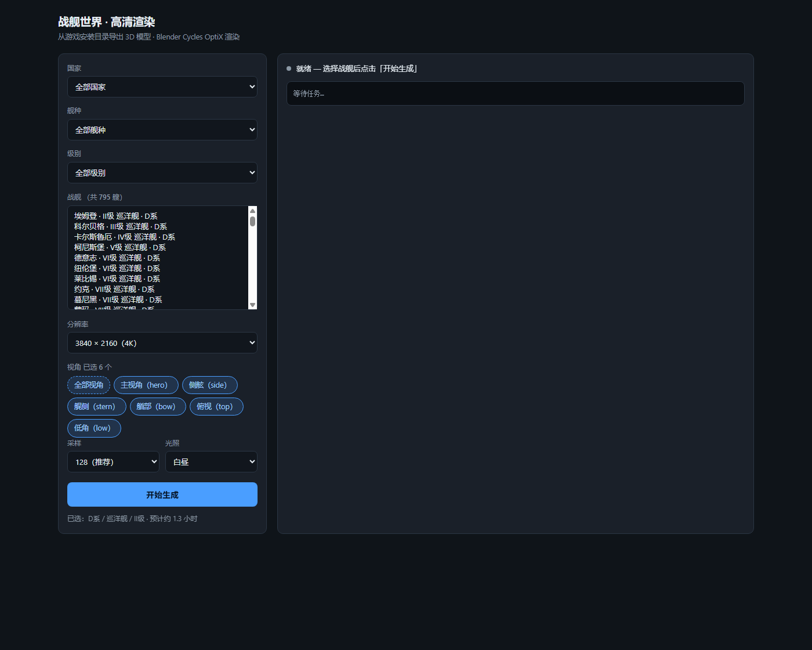Viewport: 812px width, 650px height.
Task: Toggle the 侧舷 (side) view chip
Action: [x=210, y=385]
